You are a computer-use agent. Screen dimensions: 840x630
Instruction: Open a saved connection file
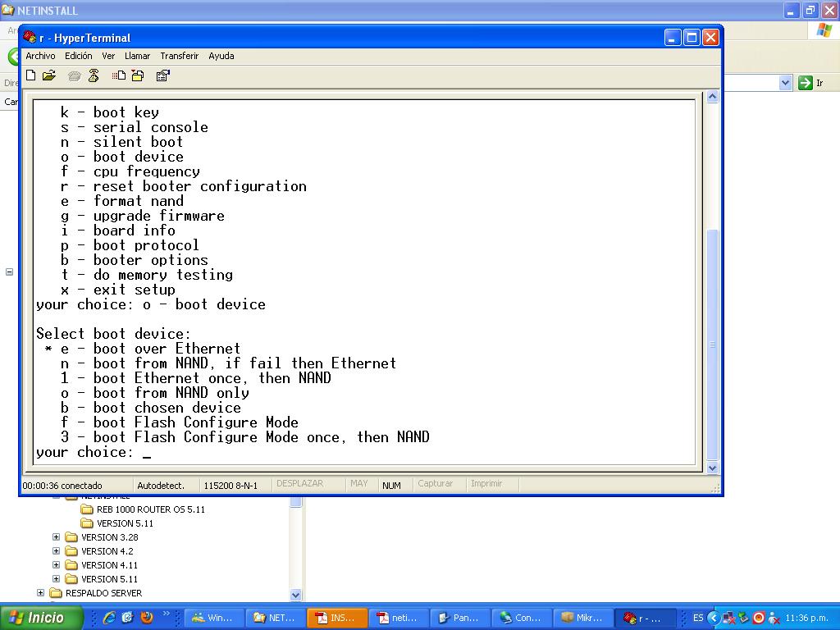(x=48, y=75)
